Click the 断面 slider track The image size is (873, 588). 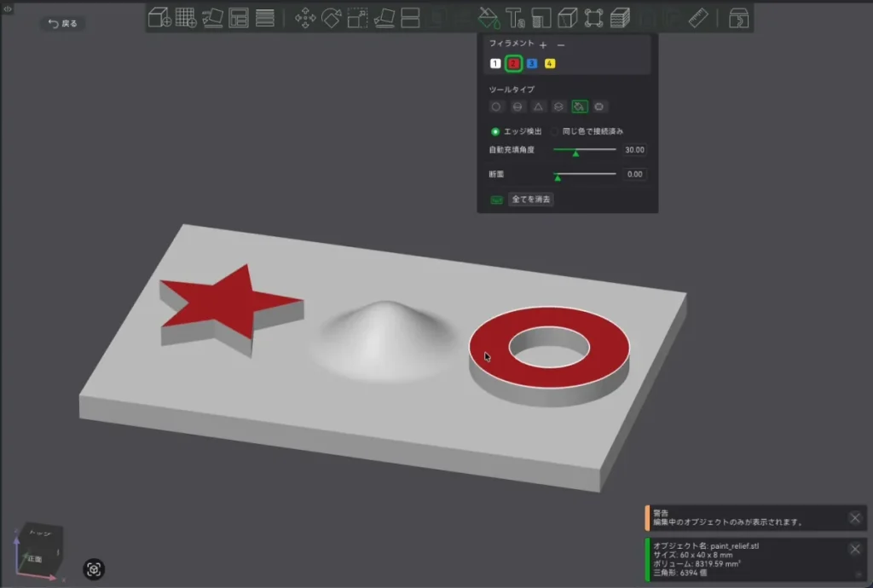(585, 174)
